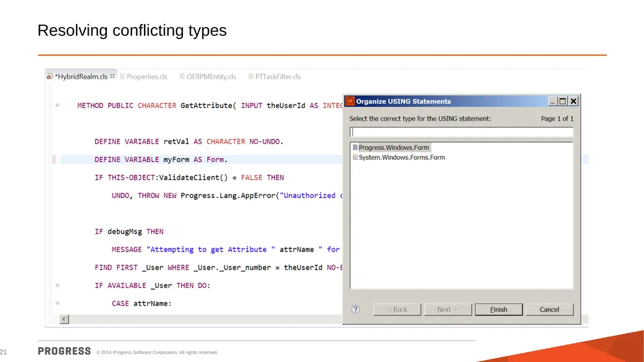Click the Back button in the dialog
644x362 pixels.
(397, 309)
